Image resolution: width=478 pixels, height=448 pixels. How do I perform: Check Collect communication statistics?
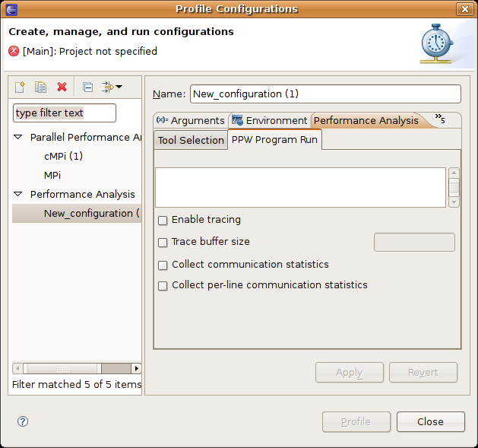click(163, 265)
